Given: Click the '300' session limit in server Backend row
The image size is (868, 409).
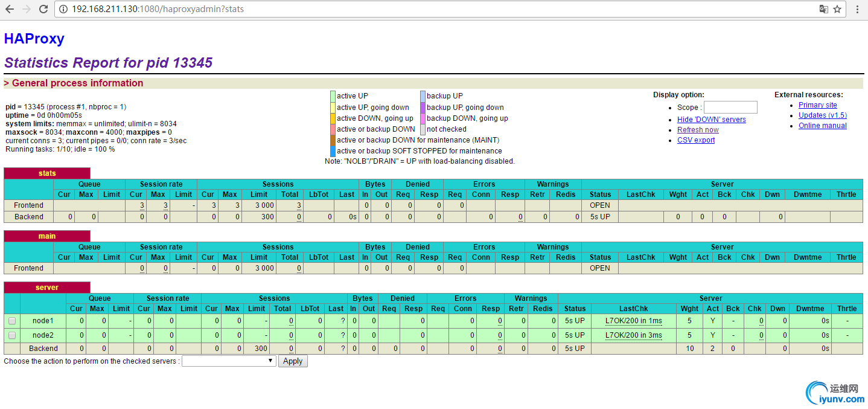Looking at the screenshot, I should pos(261,349).
